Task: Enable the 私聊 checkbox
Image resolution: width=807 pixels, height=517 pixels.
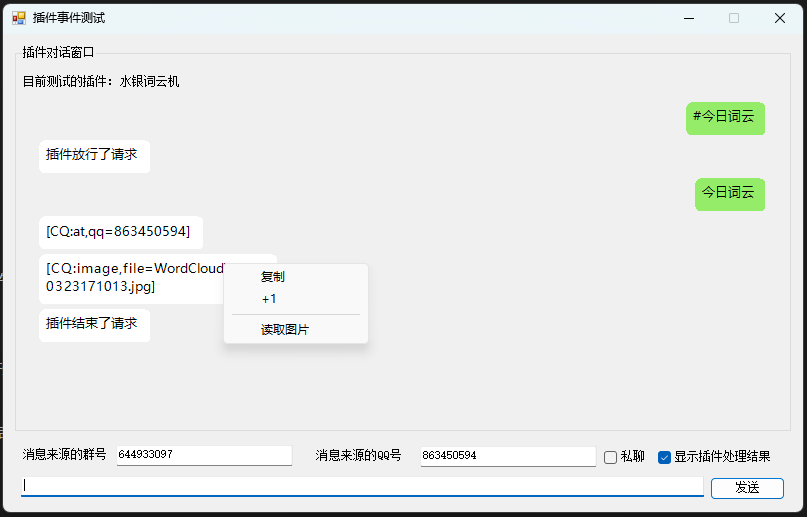Action: tap(611, 457)
